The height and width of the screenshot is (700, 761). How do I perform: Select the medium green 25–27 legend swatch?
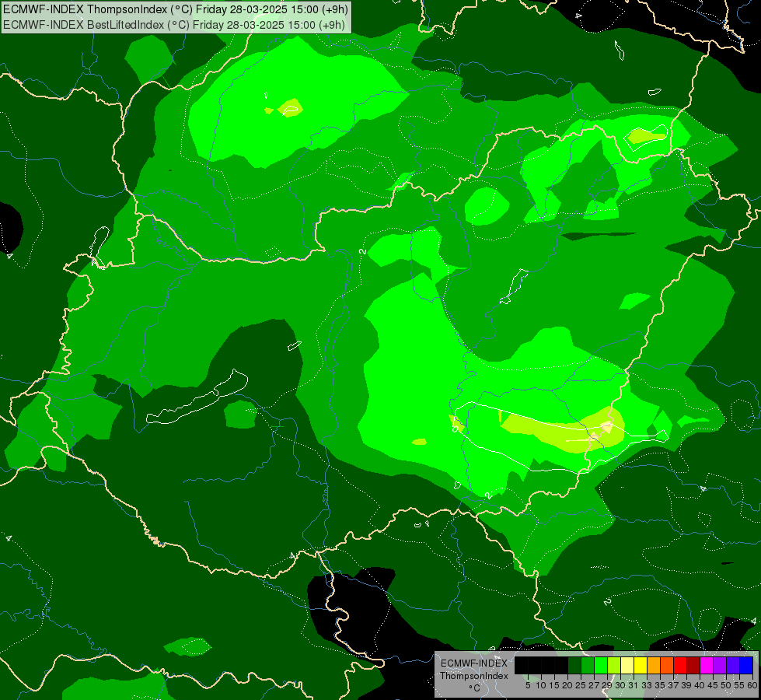point(588,665)
